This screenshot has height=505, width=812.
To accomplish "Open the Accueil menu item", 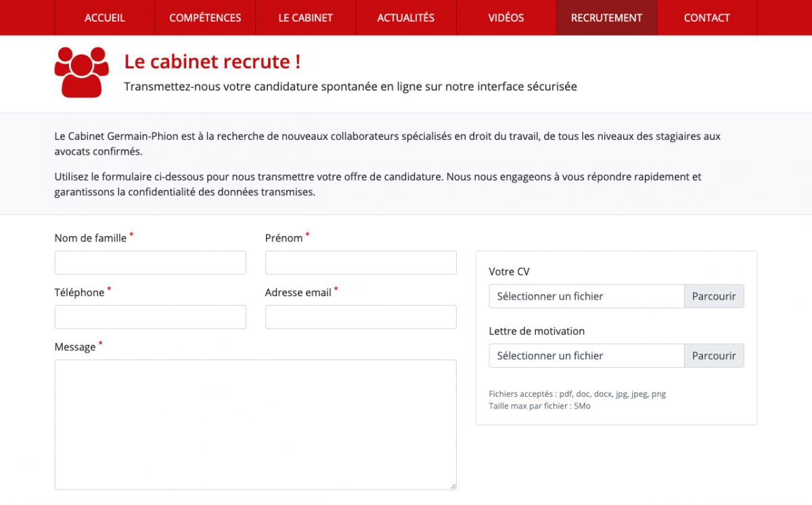I will coord(105,18).
